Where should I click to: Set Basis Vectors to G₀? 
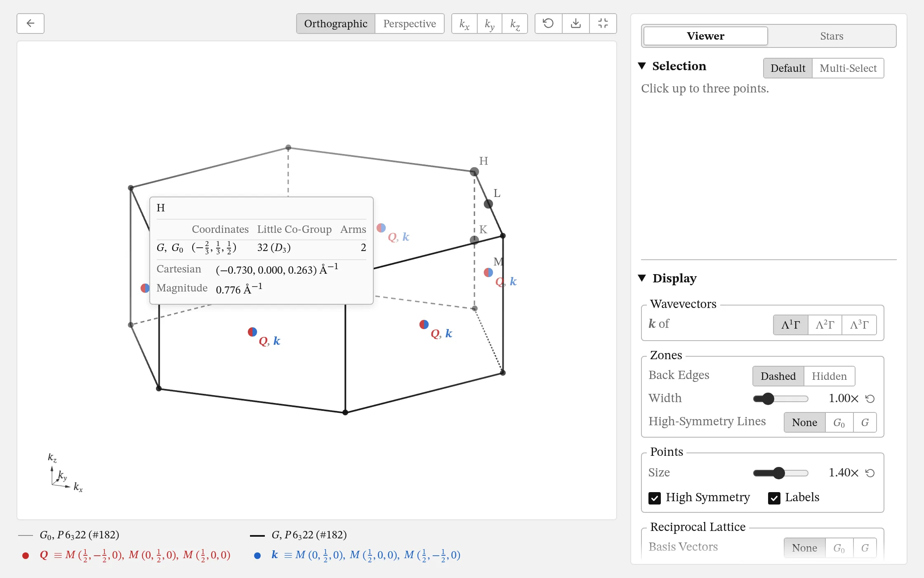pos(839,548)
